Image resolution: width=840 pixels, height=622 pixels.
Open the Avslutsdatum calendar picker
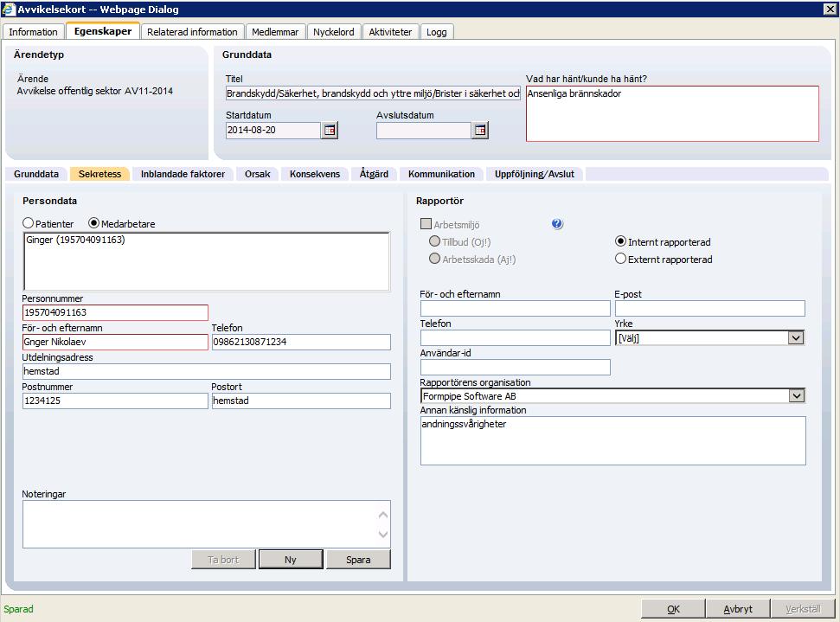(480, 130)
